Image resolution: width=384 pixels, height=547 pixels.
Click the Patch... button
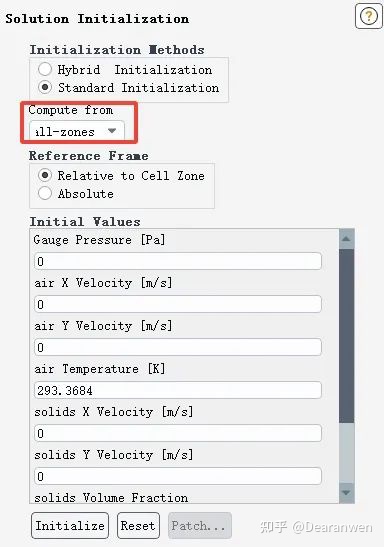[x=199, y=525]
